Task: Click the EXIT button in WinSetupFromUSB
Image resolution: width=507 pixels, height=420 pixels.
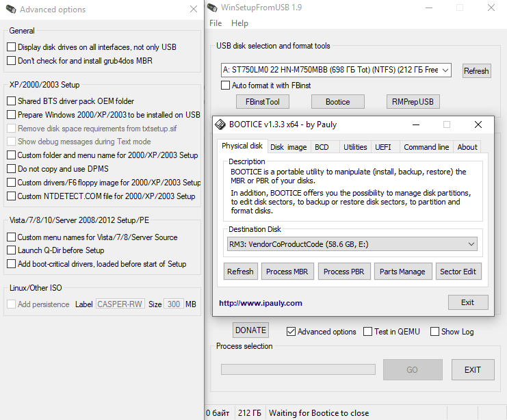Action: pyautogui.click(x=473, y=369)
